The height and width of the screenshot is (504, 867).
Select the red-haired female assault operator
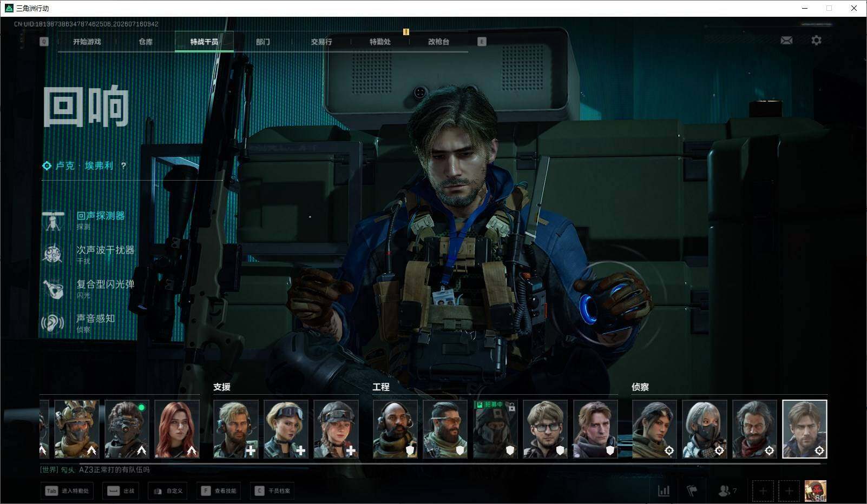pyautogui.click(x=177, y=429)
